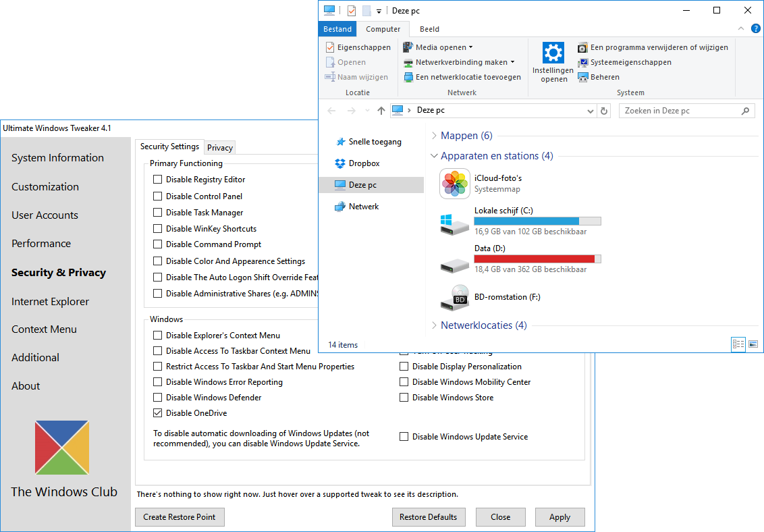This screenshot has height=532, width=764.
Task: Collapse the Explorer ribbon chevron
Action: (x=740, y=29)
